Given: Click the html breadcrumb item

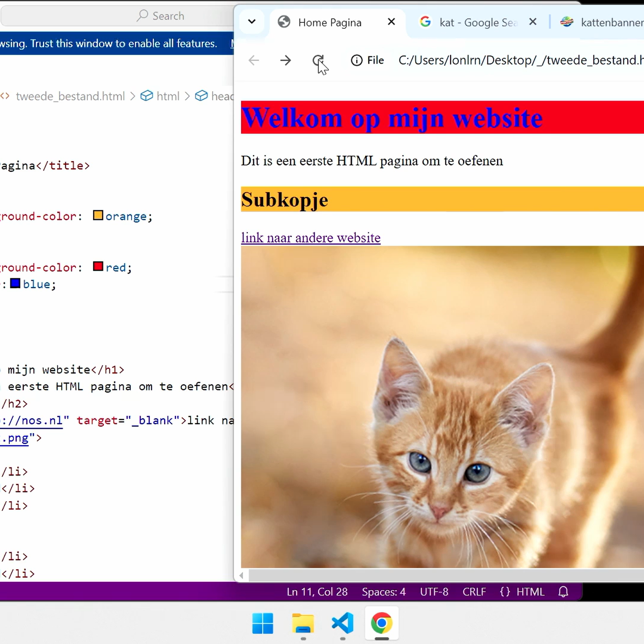Looking at the screenshot, I should tap(167, 96).
